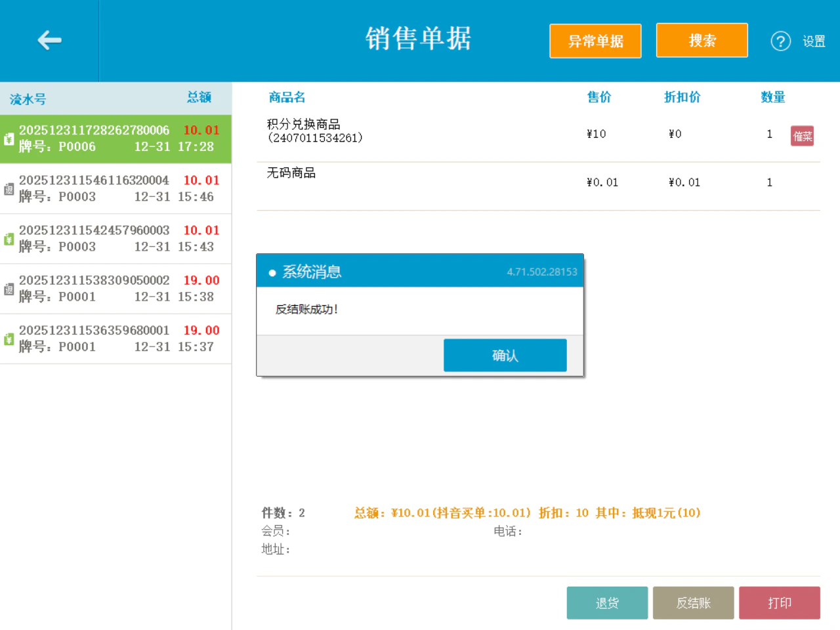Click the 流水号 column header
The image size is (840, 630).
[28, 99]
